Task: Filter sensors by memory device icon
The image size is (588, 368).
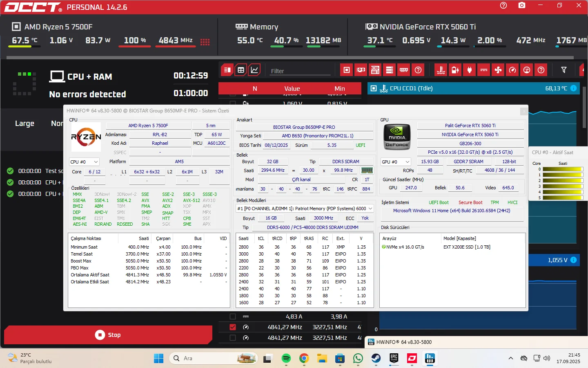Action: click(404, 70)
